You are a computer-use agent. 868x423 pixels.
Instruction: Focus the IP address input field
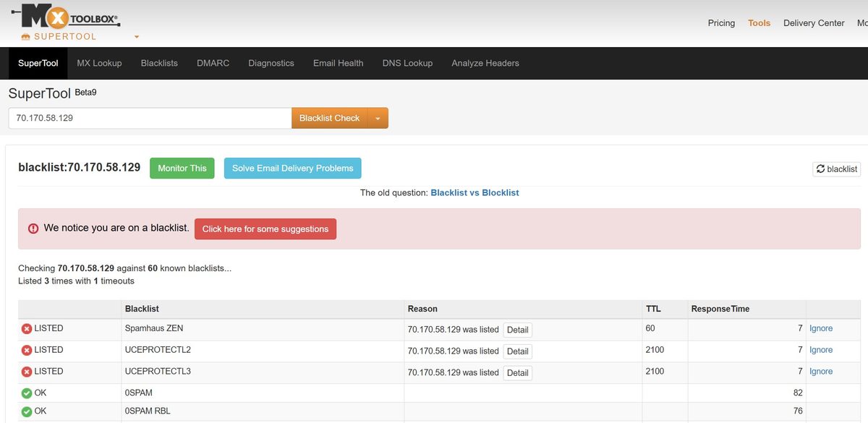(x=150, y=118)
